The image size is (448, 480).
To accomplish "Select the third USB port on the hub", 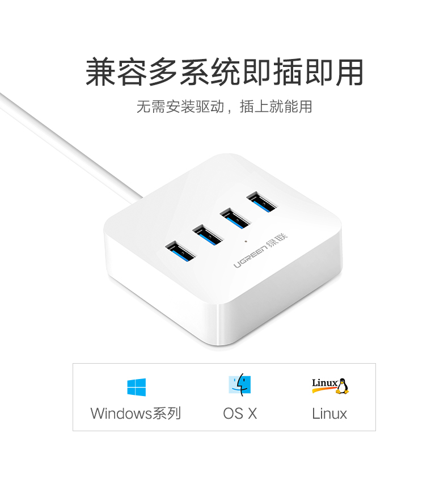I will (x=235, y=218).
